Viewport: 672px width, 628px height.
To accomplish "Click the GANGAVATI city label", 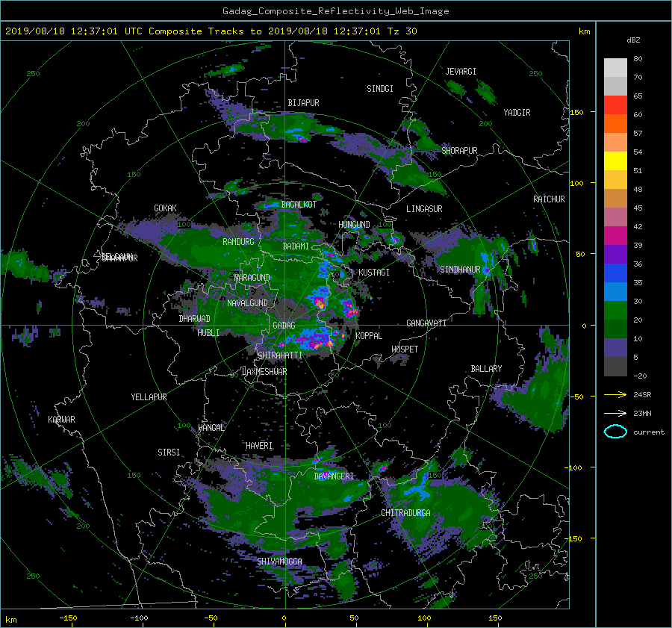I will 426,323.
